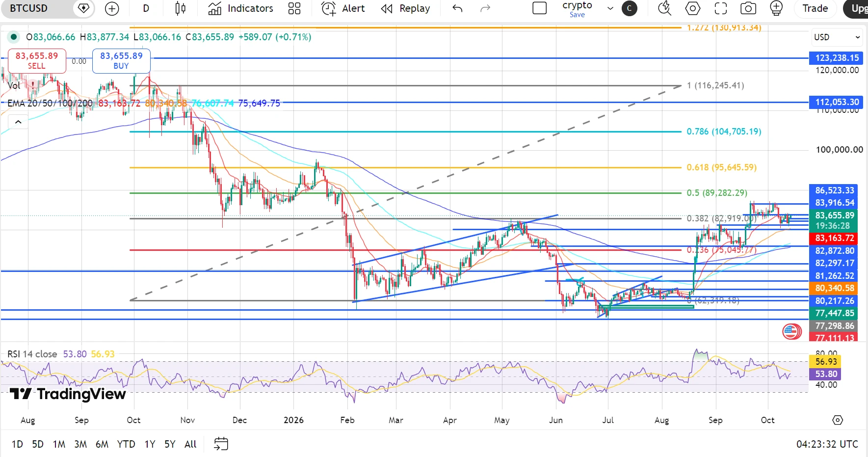Open the Indicators panel
This screenshot has width=868, height=457.
coord(241,8)
